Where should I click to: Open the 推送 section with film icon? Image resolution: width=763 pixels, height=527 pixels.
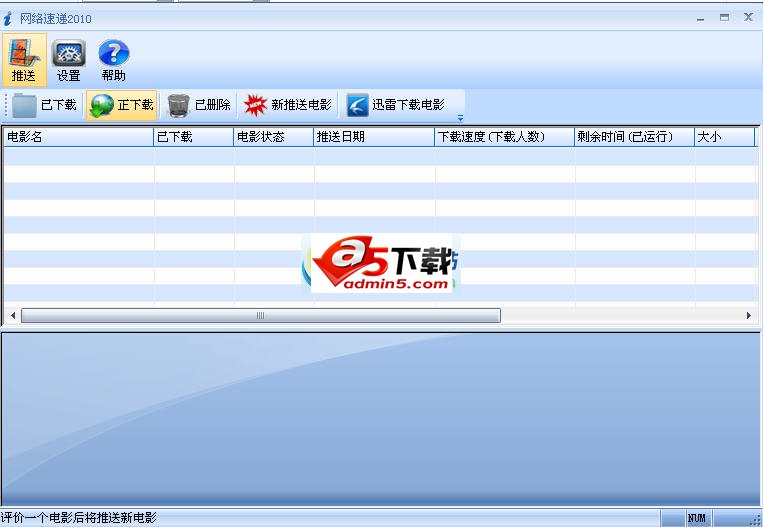click(x=24, y=60)
